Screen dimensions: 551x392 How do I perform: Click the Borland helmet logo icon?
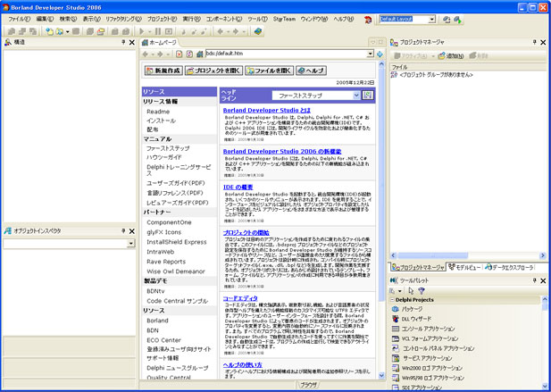click(x=368, y=20)
